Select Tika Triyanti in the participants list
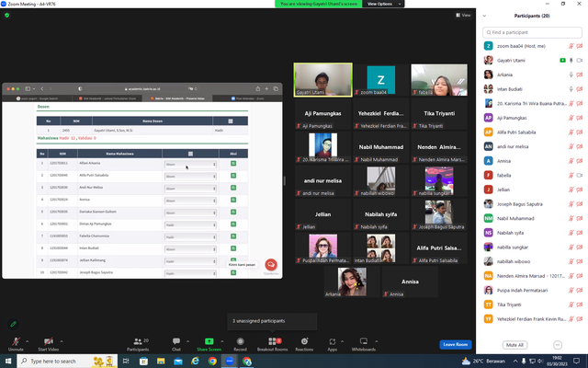This screenshot has width=588, height=368. click(x=532, y=305)
